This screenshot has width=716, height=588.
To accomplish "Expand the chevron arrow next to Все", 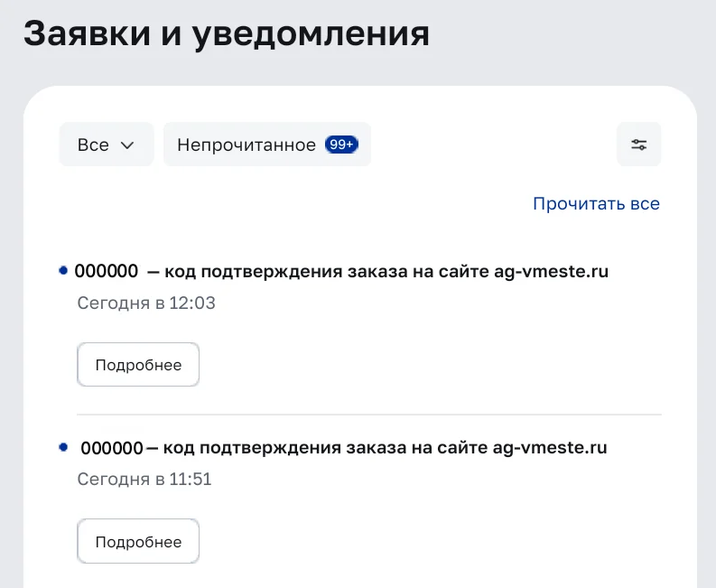I will click(x=127, y=145).
